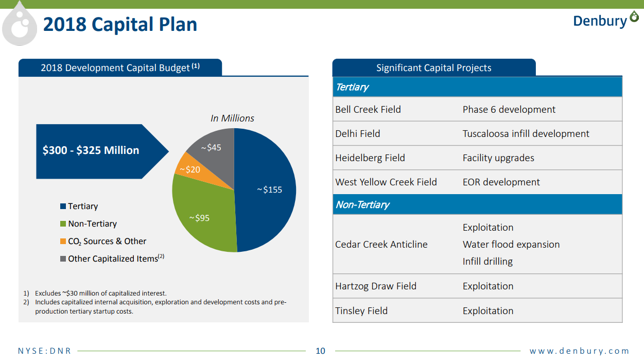Click the gray Other Capitalized Items legend square
This screenshot has height=362, width=644.
(x=63, y=259)
